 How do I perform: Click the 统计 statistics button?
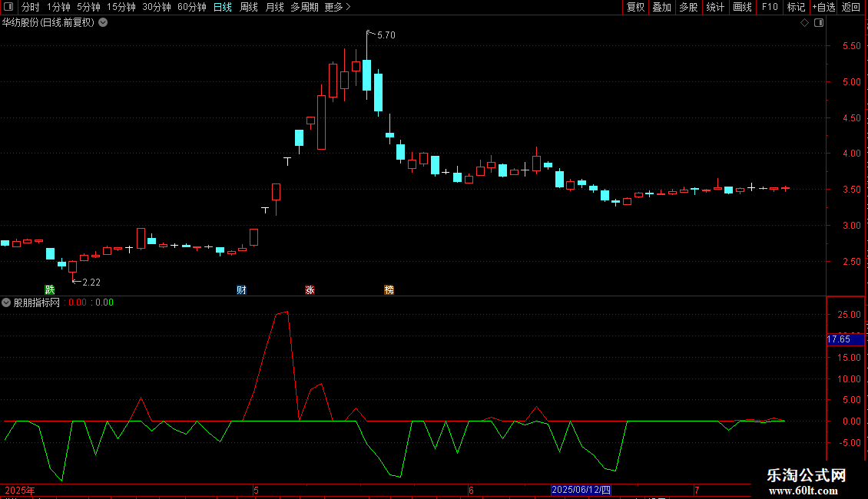coord(715,7)
